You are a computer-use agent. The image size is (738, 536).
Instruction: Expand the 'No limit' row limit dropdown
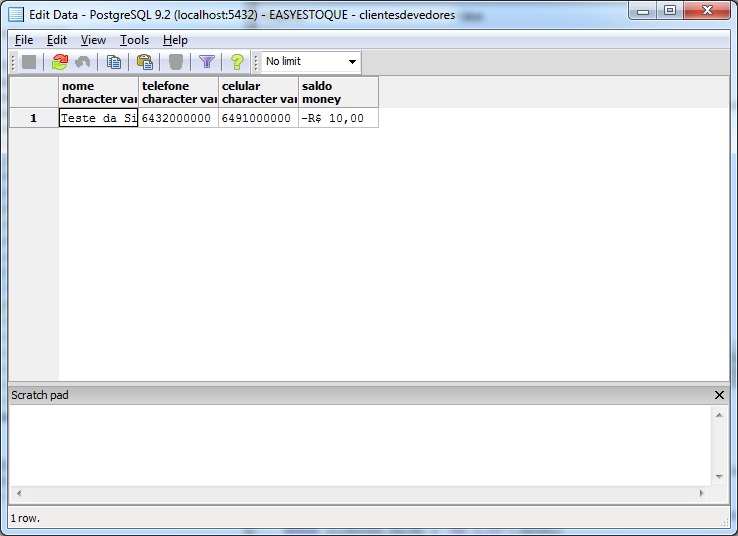pyautogui.click(x=351, y=62)
